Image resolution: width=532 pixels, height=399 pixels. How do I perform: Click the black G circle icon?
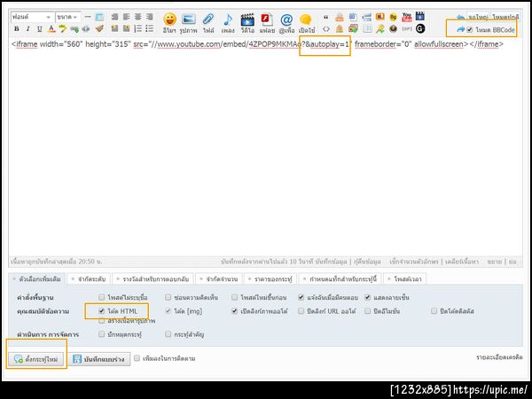click(x=420, y=29)
